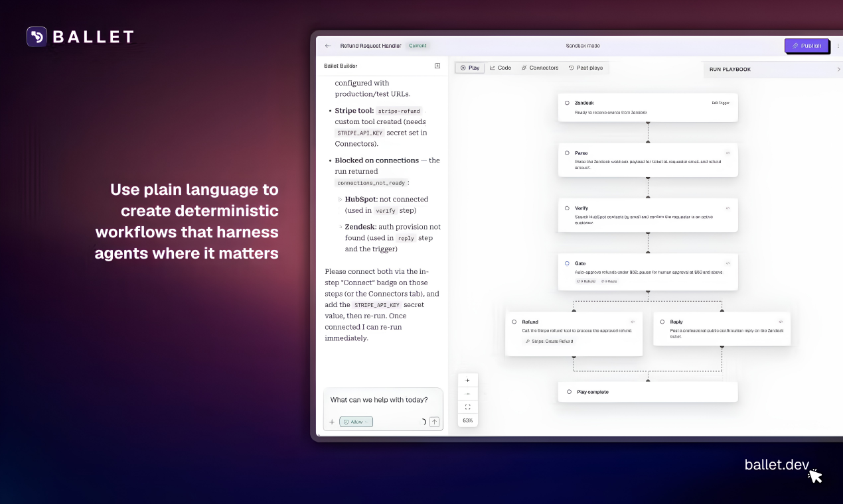Click the Stripe: Create Refund tool chip
Viewport: 843px width, 504px height.
pyautogui.click(x=549, y=341)
